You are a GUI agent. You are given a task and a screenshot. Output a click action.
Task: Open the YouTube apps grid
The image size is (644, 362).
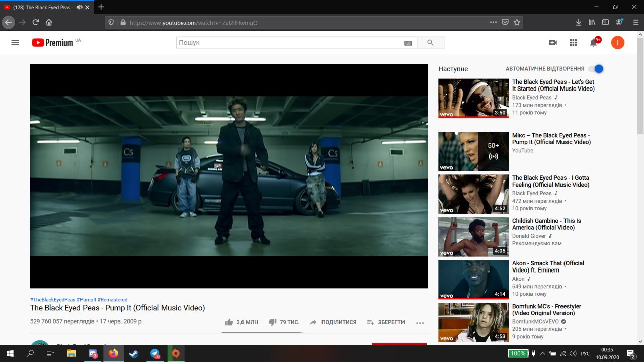click(x=573, y=43)
